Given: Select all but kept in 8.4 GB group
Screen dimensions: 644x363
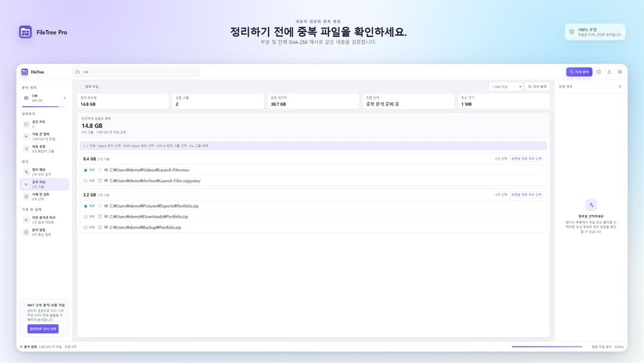Looking at the screenshot, I should (x=527, y=159).
